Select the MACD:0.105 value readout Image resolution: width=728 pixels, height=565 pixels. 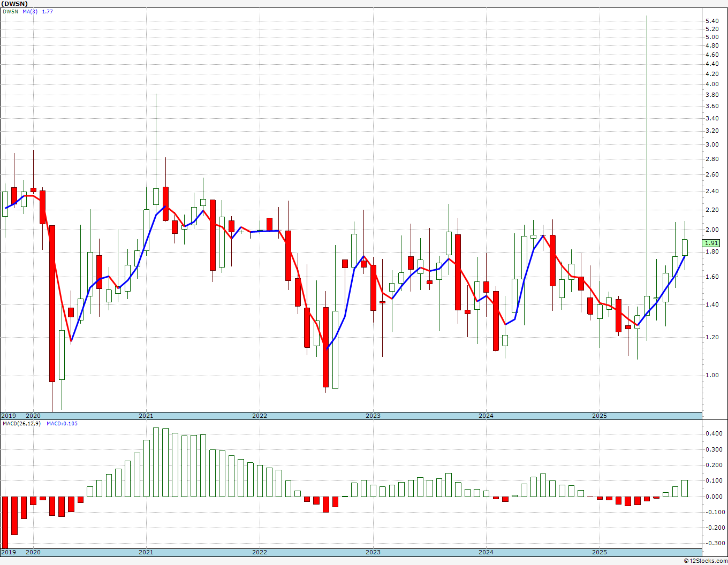[62, 424]
